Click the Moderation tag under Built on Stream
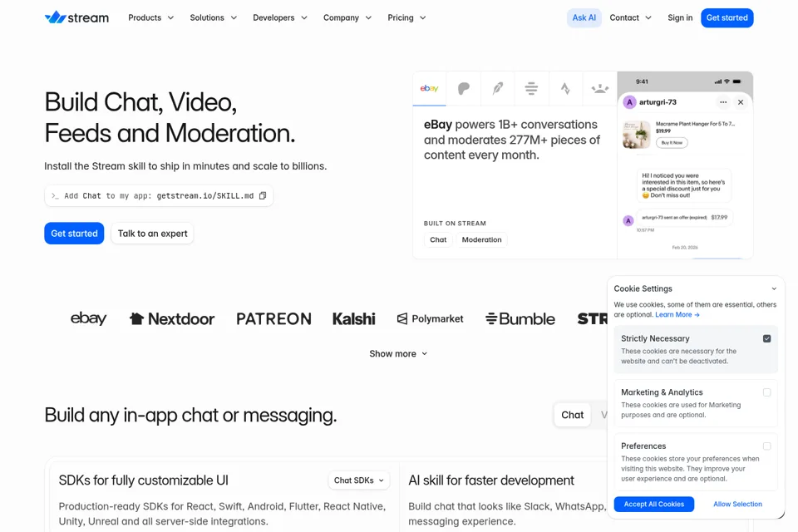The image size is (798, 532). (481, 239)
